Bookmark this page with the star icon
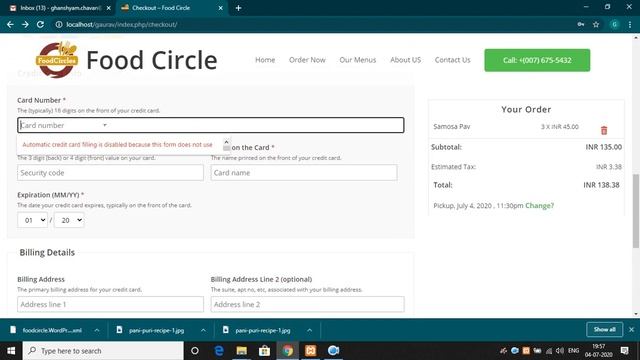 tap(596, 24)
